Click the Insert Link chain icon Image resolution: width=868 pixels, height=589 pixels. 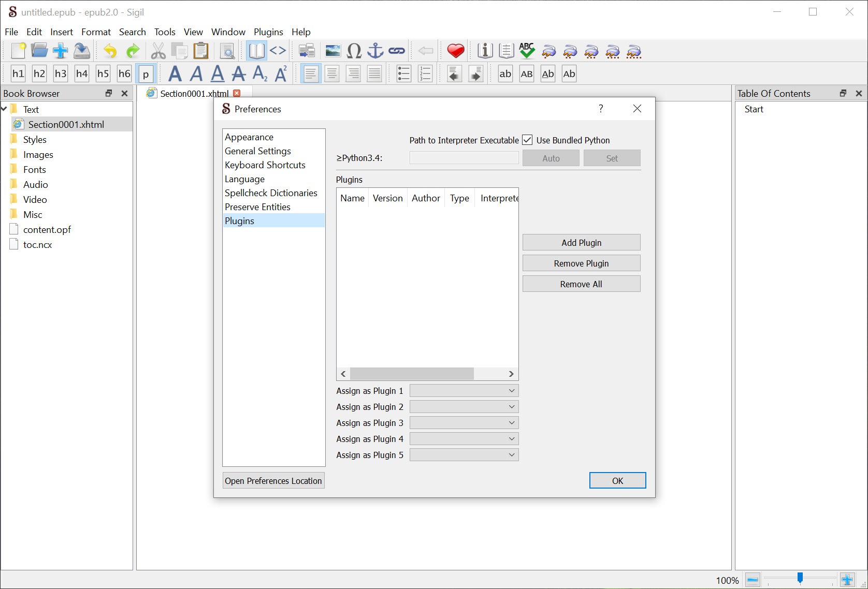click(x=397, y=51)
